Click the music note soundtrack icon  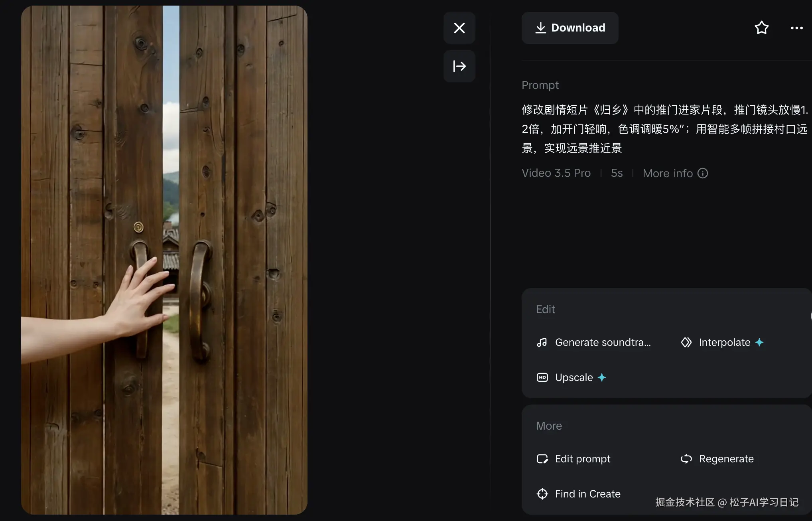542,342
